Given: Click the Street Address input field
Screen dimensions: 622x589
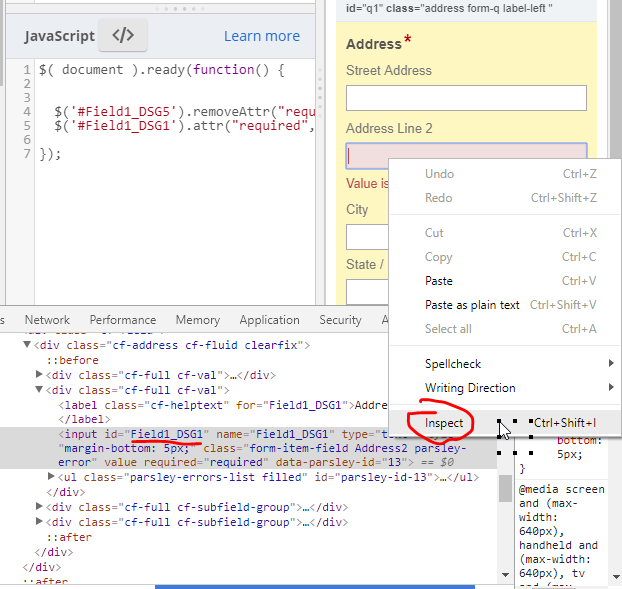Looking at the screenshot, I should tap(465, 98).
